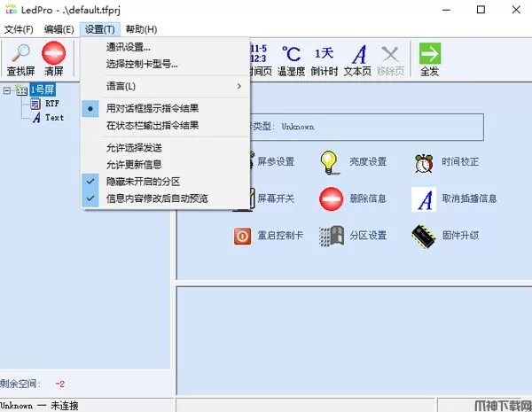Open the 语言(L) submenu arrow
The image size is (532, 412).
[239, 86]
